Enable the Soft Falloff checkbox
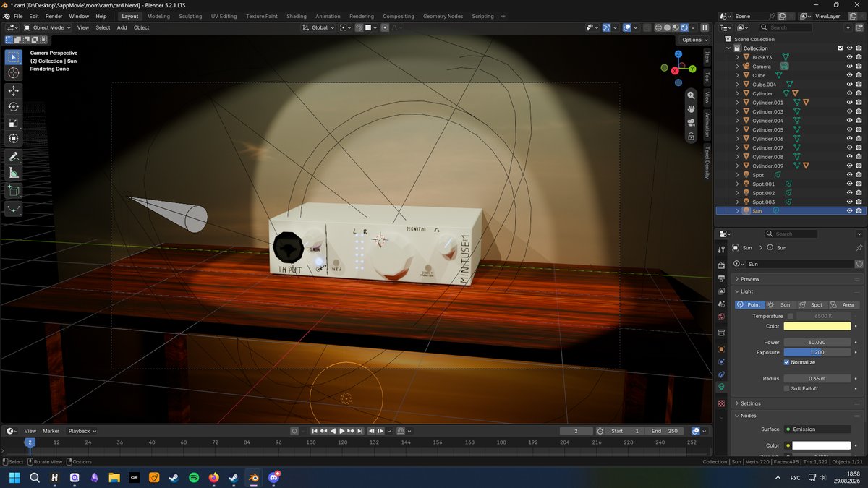 (787, 388)
